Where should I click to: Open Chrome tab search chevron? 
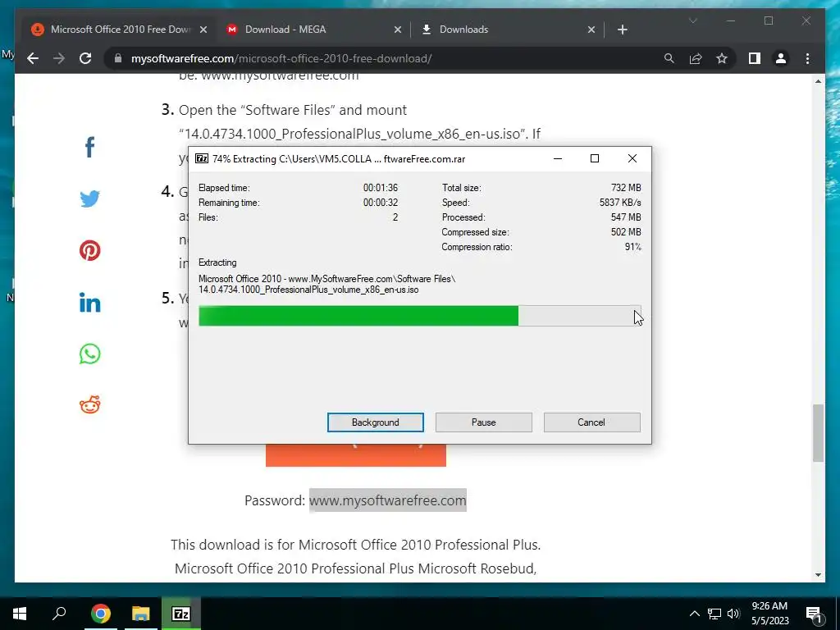(692, 21)
